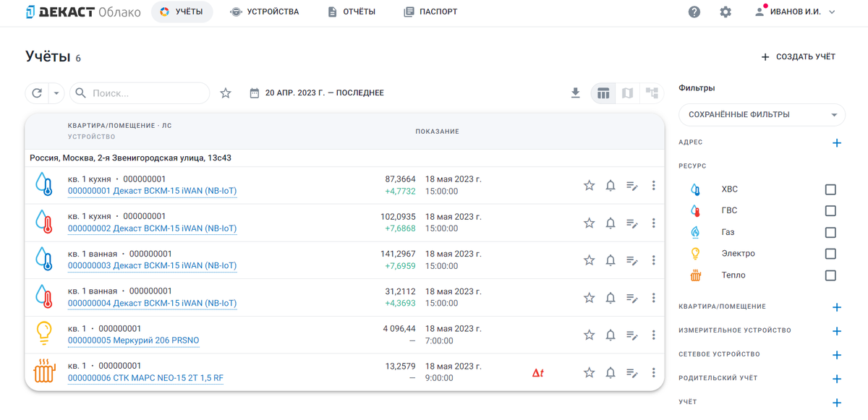
Task: Open the Иванов И.И. user menu
Action: tap(795, 12)
